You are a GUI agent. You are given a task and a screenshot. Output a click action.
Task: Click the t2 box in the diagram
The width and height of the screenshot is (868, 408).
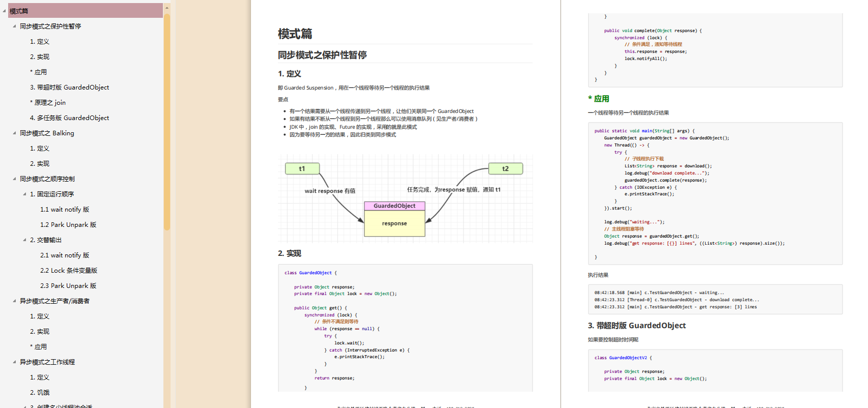coord(506,168)
